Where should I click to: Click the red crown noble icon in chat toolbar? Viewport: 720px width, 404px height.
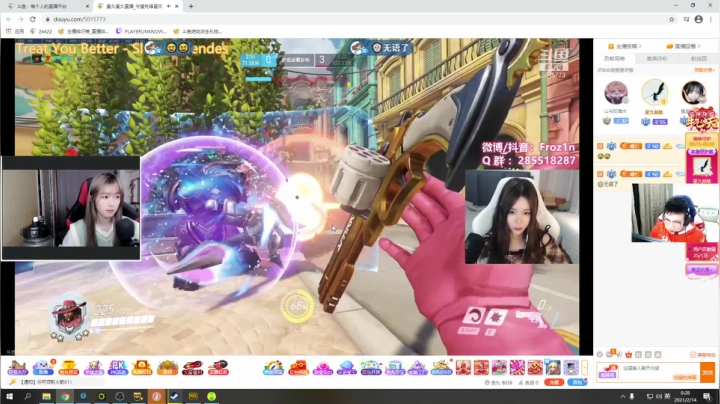click(629, 354)
